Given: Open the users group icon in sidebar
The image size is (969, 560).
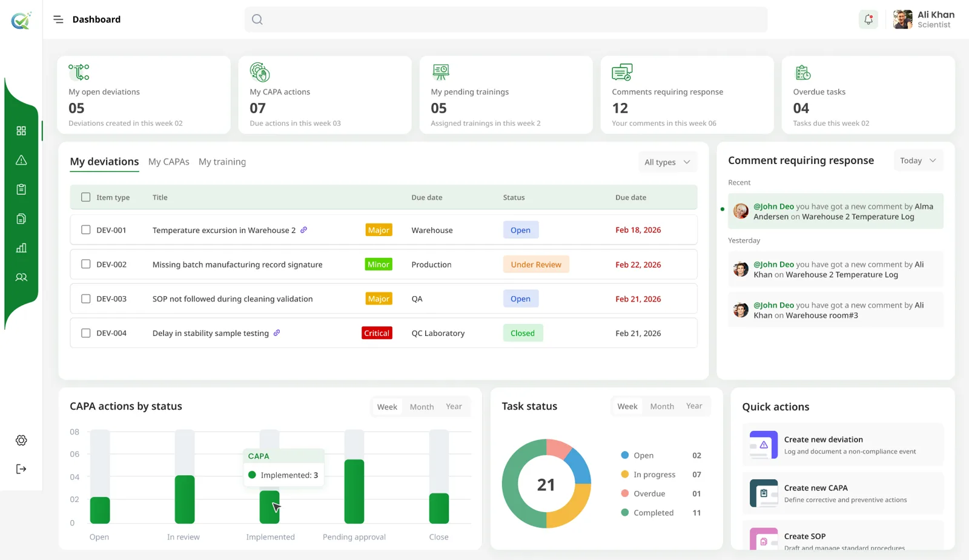Looking at the screenshot, I should coord(21,277).
